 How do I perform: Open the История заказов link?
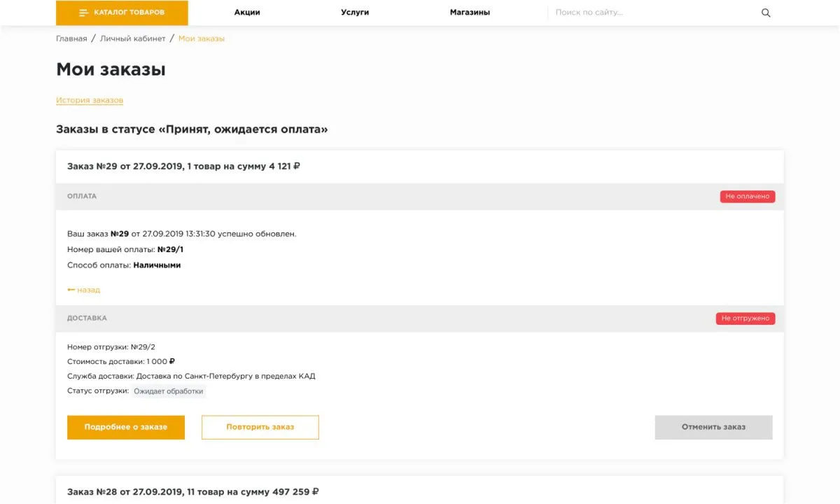(x=90, y=100)
